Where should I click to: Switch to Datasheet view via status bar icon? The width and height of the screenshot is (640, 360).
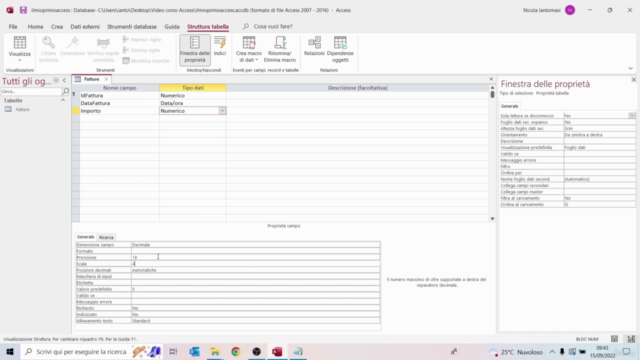[614, 339]
